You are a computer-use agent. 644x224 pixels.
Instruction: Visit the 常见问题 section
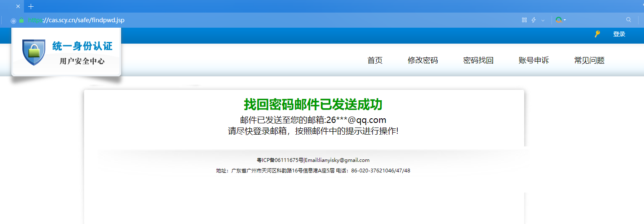pyautogui.click(x=589, y=60)
